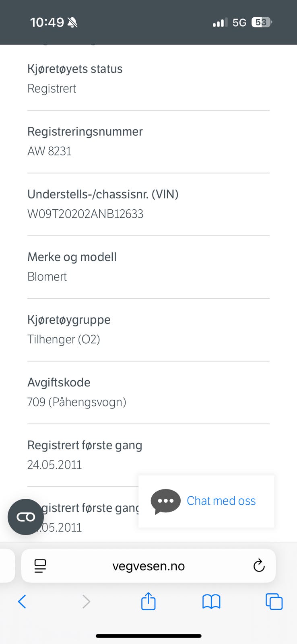Tap the battery indicator in status bar
Screen dimensions: 297x644
pyautogui.click(x=261, y=23)
